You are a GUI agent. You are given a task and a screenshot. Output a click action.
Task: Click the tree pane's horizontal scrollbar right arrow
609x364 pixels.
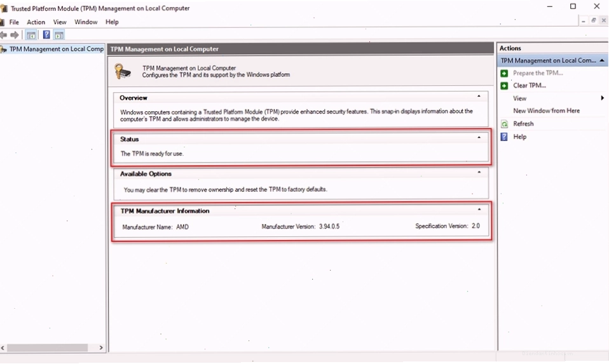point(101,347)
